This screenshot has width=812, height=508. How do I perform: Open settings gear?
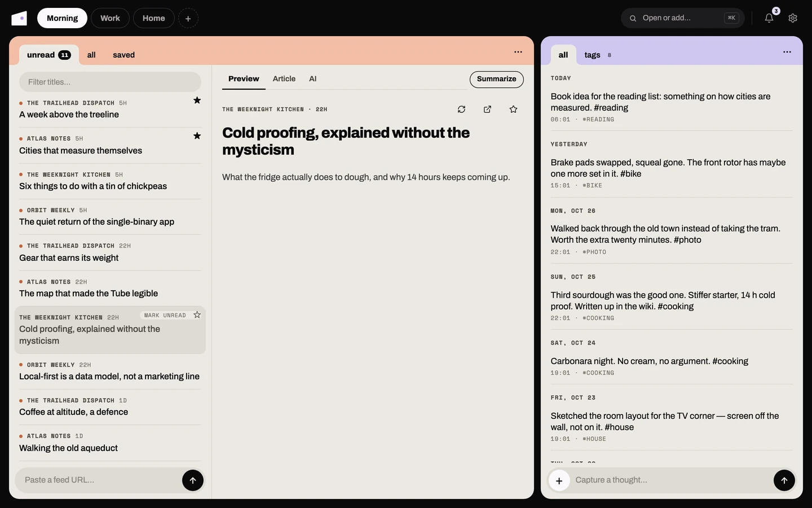coord(793,18)
